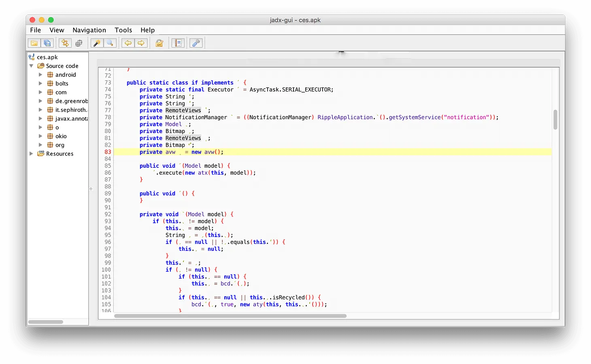Viewport: 591px width, 364px height.
Task: Toggle the Deobfuscation padlock icon
Action: point(159,43)
